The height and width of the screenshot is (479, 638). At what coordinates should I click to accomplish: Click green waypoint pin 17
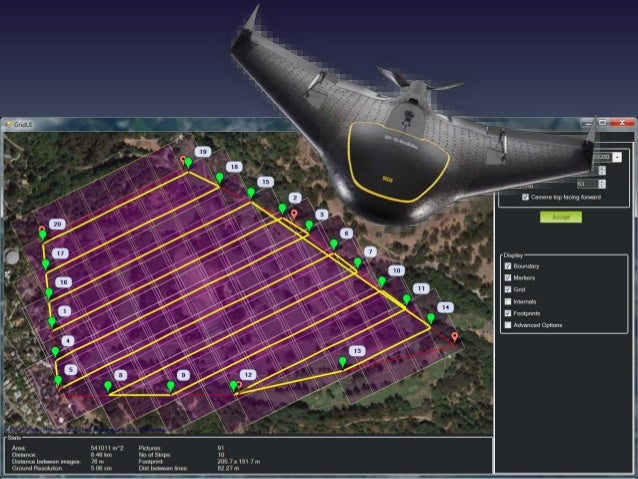click(x=46, y=265)
